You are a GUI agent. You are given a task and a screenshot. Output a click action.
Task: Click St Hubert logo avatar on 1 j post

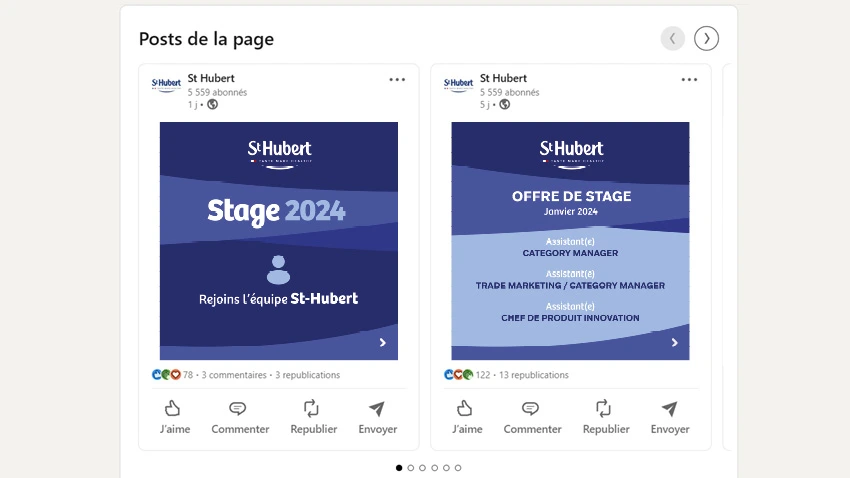click(x=166, y=85)
